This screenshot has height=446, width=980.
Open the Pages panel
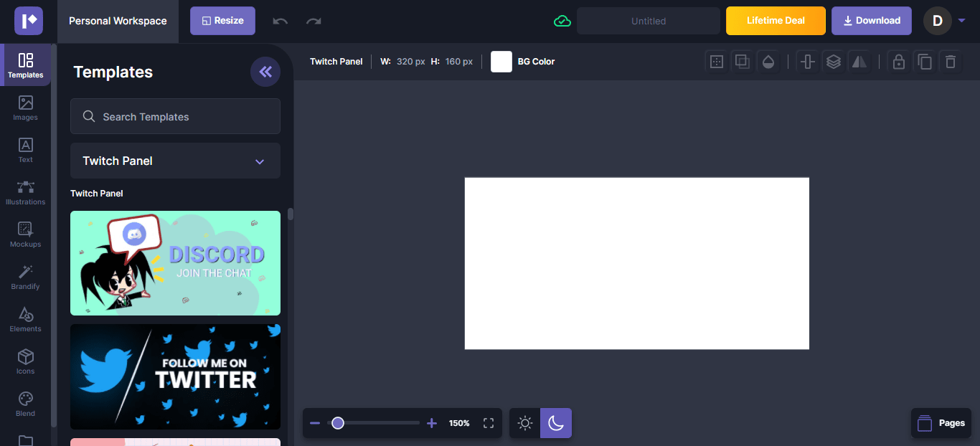click(x=941, y=423)
